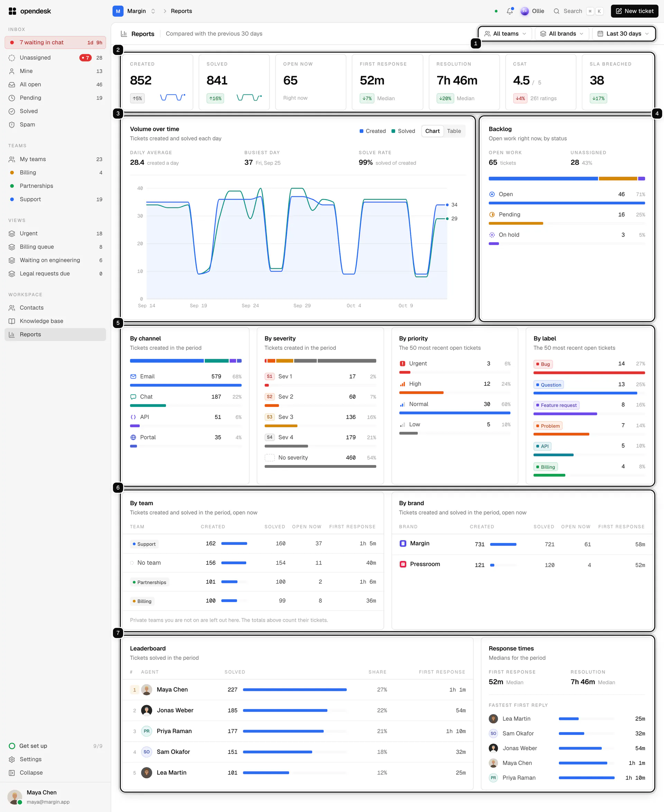The width and height of the screenshot is (664, 812).
Task: Click the API channel braces icon
Action: click(133, 417)
